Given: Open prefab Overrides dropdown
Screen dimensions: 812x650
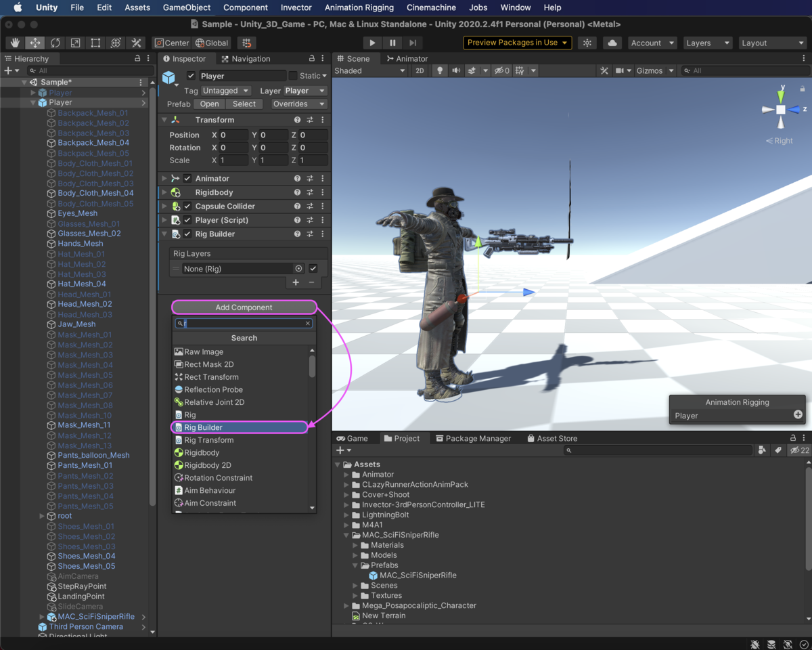Looking at the screenshot, I should coord(298,104).
